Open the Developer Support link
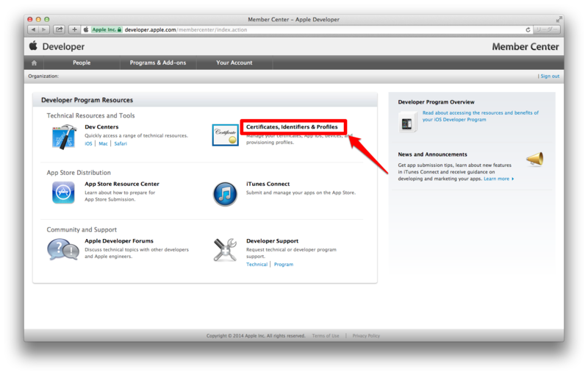The height and width of the screenshot is (375, 588). tap(272, 240)
